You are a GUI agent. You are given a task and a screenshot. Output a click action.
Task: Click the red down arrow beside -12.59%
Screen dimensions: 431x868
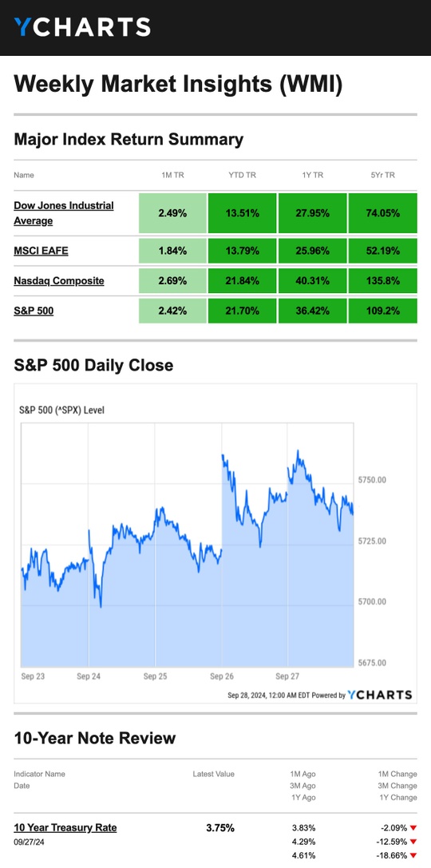pos(413,842)
